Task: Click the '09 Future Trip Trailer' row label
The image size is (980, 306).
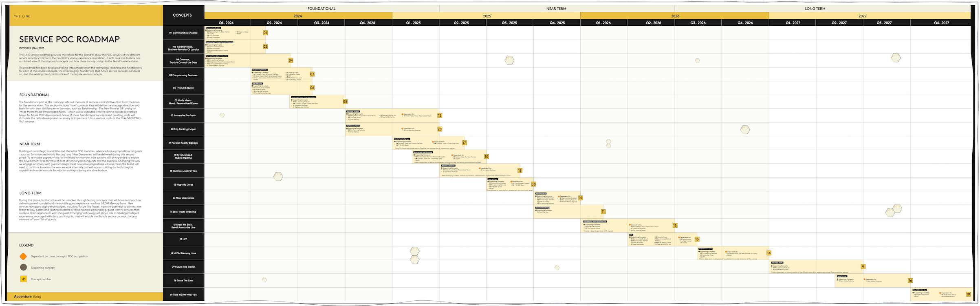Action: pos(183,267)
